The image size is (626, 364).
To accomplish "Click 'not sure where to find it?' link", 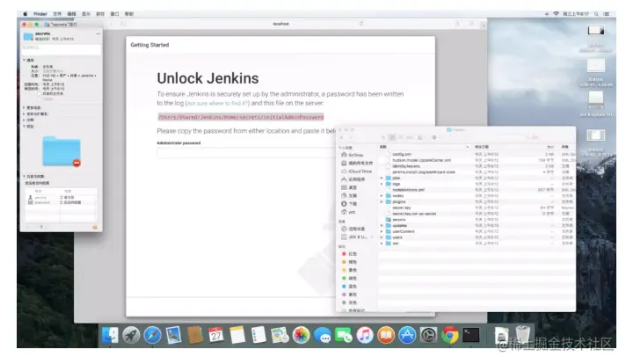I will point(218,104).
